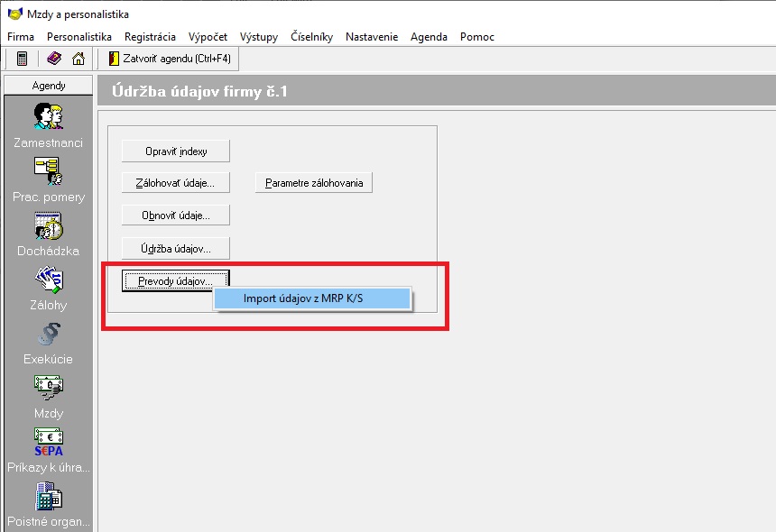776x532 pixels.
Task: Click the Dochádzka sidebar label
Action: (x=48, y=252)
